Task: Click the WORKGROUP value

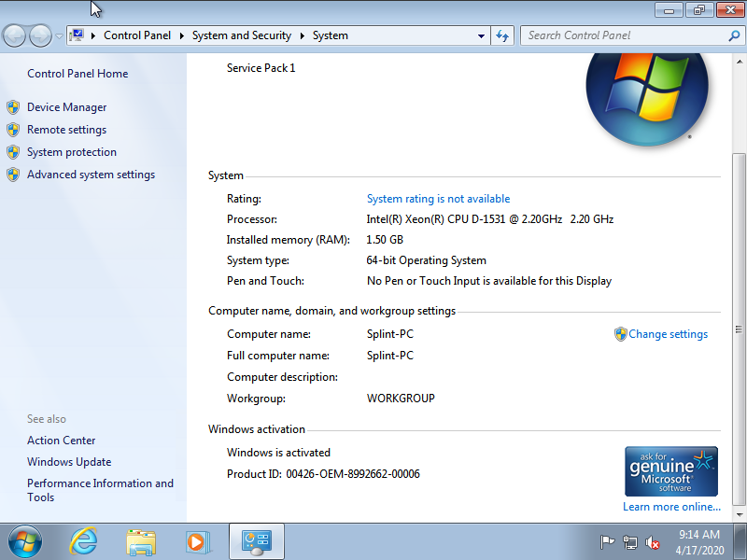Action: [x=401, y=399]
